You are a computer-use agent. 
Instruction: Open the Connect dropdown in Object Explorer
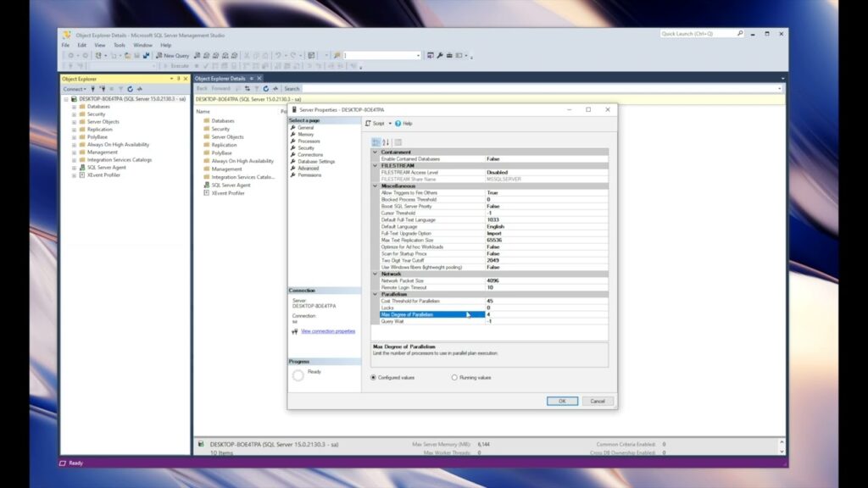pyautogui.click(x=75, y=88)
